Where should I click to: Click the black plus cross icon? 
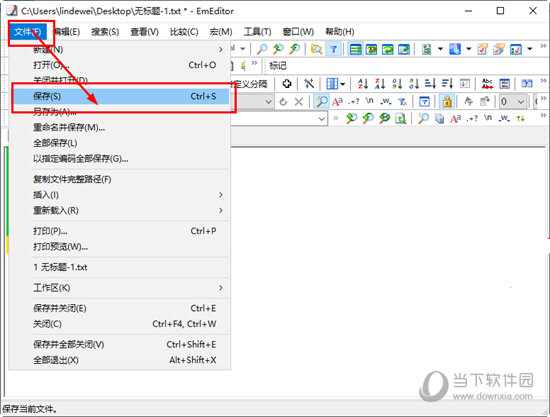pyautogui.click(x=287, y=83)
